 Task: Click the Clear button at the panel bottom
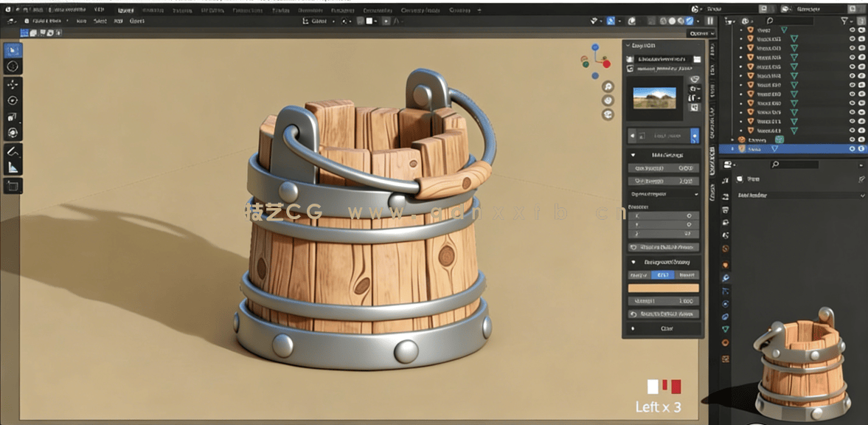click(667, 328)
